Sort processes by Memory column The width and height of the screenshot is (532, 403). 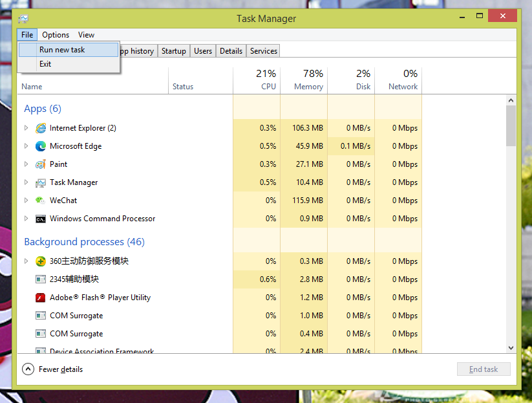(x=304, y=81)
